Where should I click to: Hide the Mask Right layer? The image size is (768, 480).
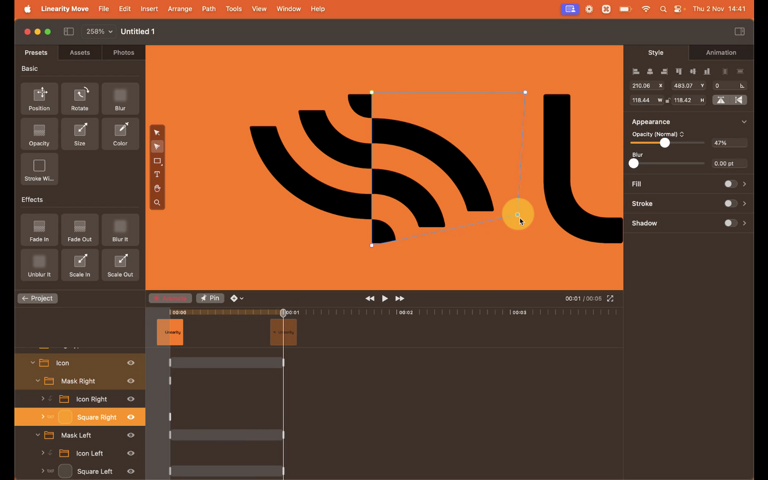tap(131, 381)
